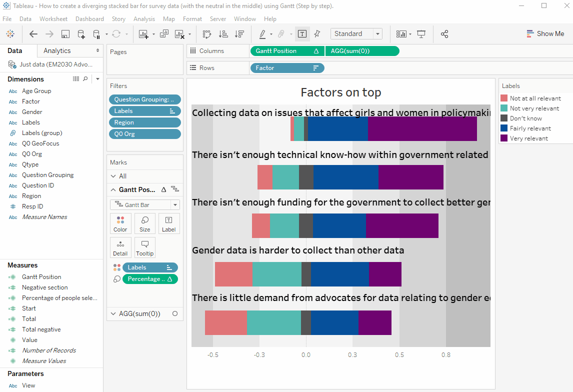573x392 pixels.
Task: Click the Label button on Marks card
Action: click(x=168, y=223)
